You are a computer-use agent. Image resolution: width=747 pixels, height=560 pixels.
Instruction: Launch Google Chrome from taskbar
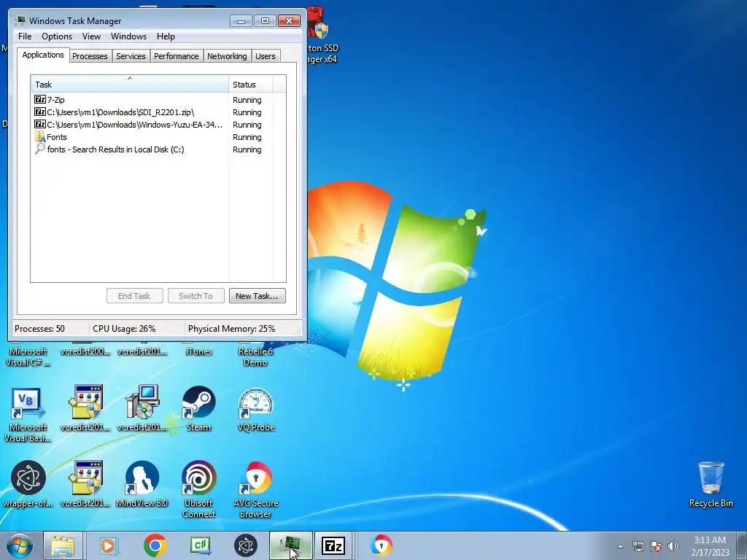155,545
